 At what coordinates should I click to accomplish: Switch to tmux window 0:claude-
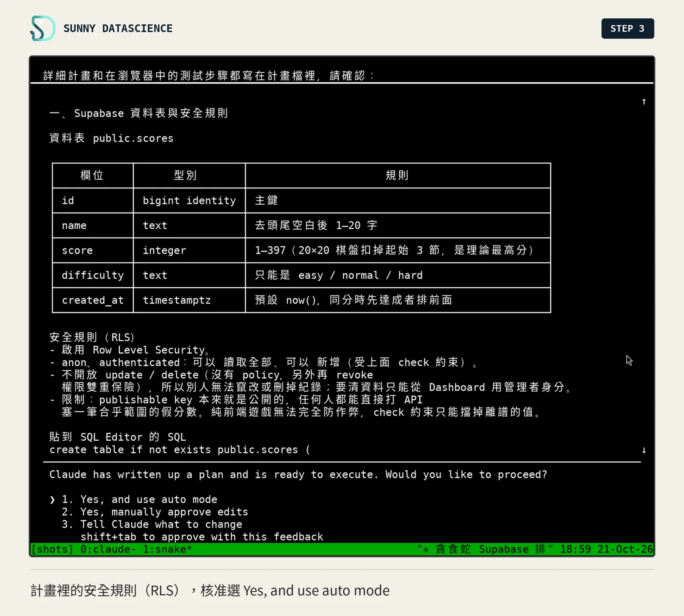(108, 549)
